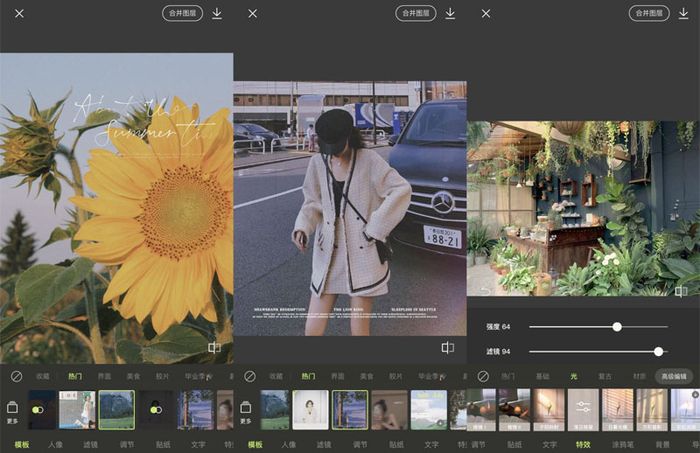
Task: Select the no-effect circle icon in the plant shop editor
Action: click(x=483, y=376)
